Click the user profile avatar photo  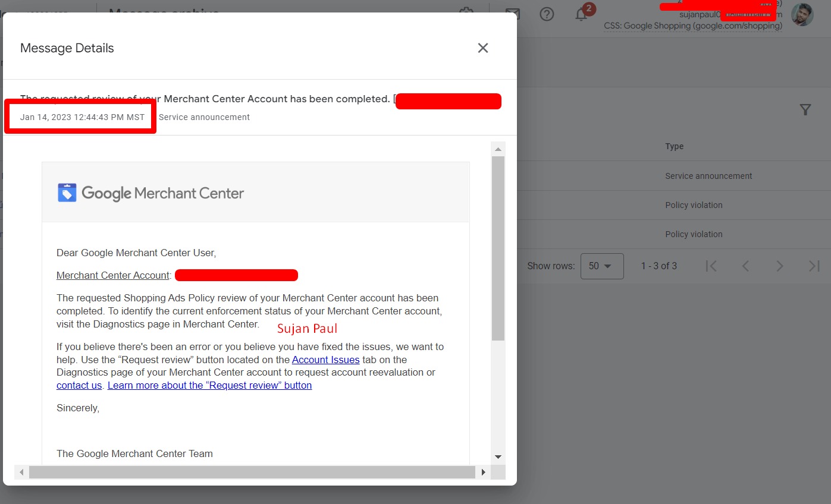[x=802, y=14]
